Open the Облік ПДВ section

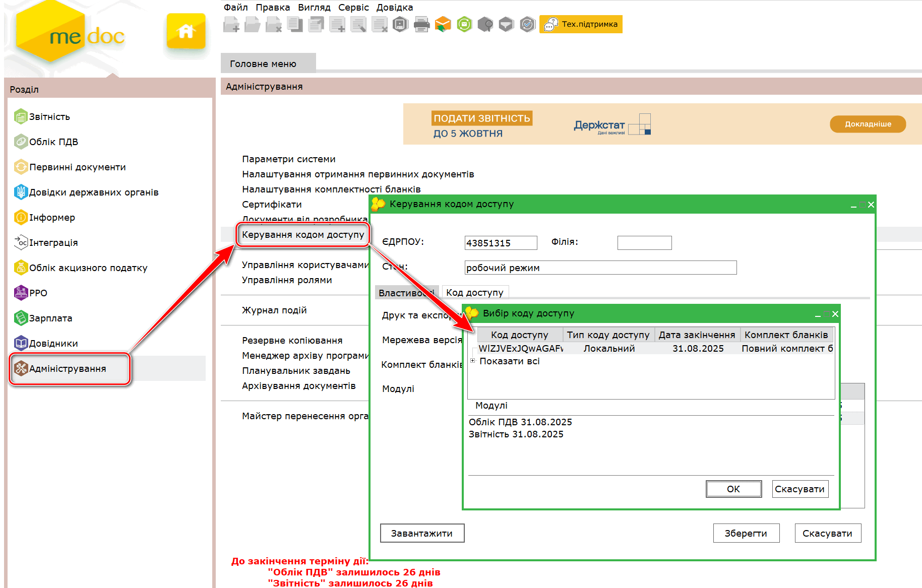tap(53, 142)
